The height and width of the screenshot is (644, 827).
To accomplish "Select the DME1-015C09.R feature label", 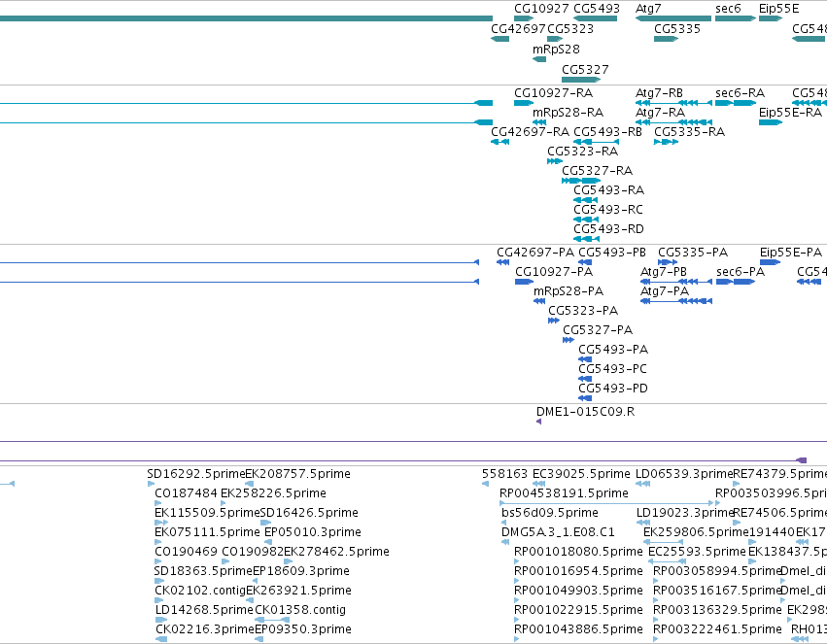I will tap(585, 412).
